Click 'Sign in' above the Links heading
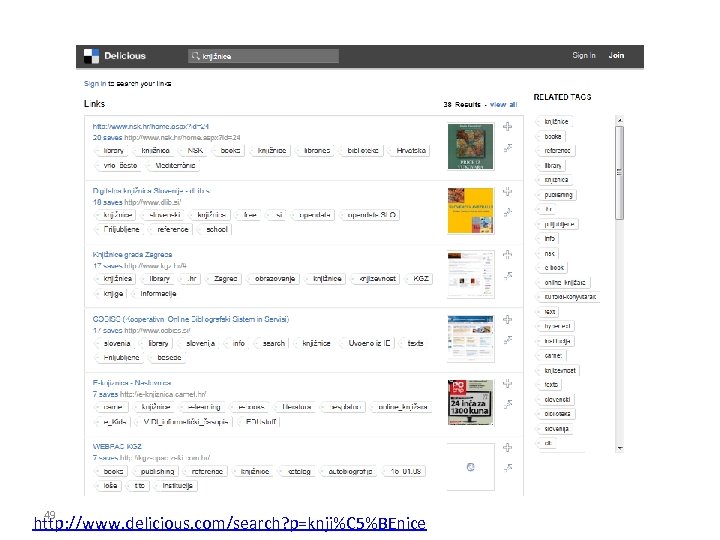 point(95,84)
